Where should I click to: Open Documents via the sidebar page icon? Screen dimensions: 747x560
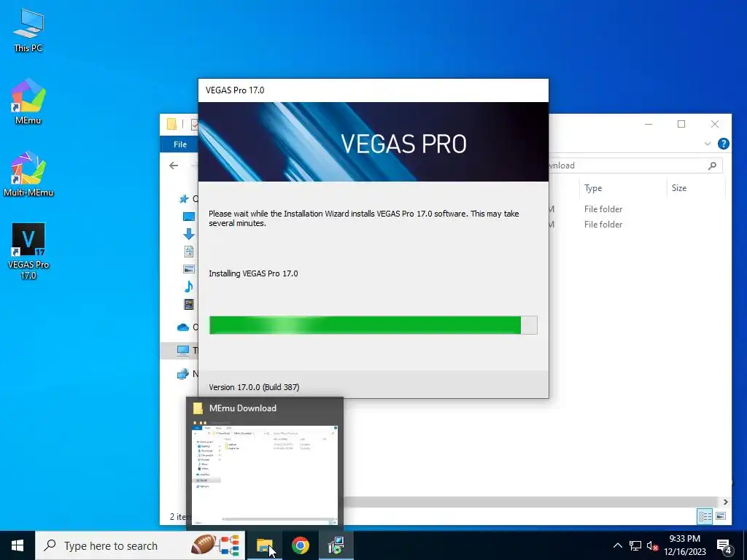[189, 252]
